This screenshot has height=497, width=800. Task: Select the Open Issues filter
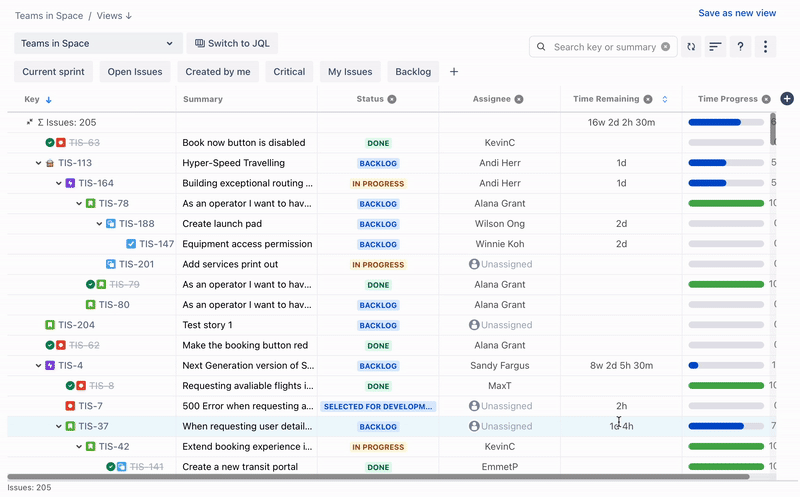coord(135,72)
